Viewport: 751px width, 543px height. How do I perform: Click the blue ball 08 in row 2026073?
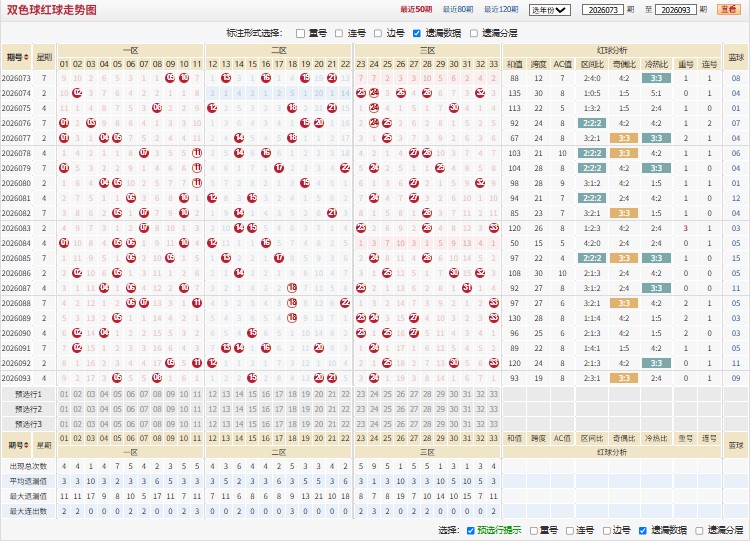coord(736,78)
